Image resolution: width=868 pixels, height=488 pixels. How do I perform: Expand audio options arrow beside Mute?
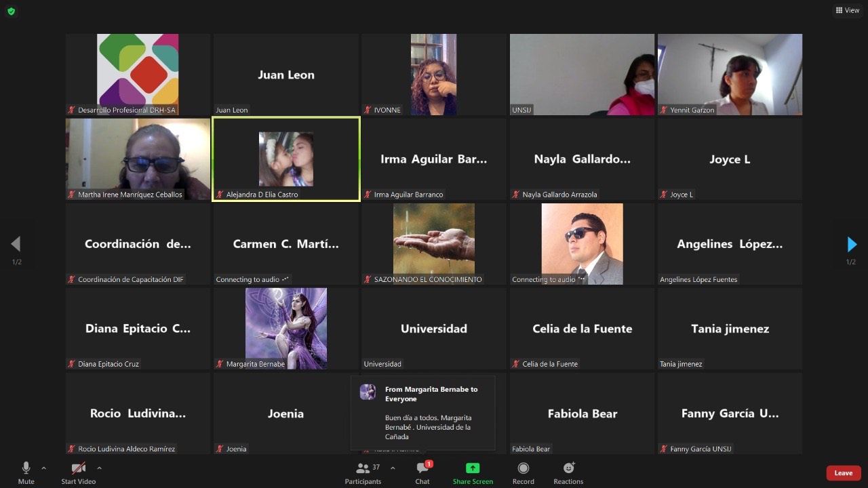tap(44, 468)
